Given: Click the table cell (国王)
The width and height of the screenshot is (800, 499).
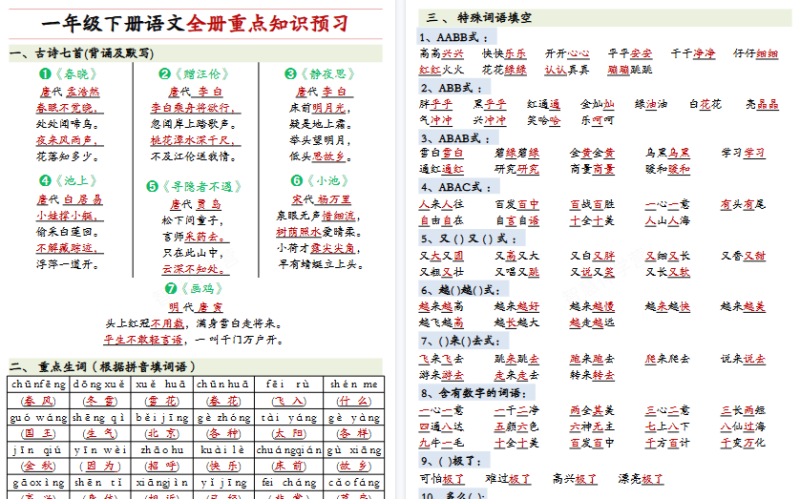Looking at the screenshot, I should pyautogui.click(x=38, y=434).
